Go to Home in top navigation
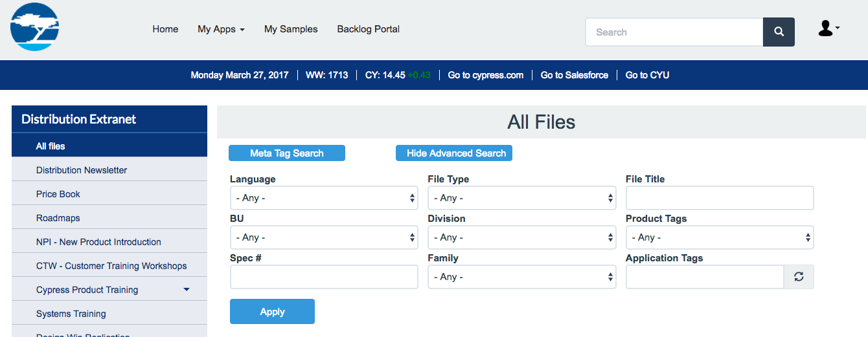868x337 pixels. 165,29
